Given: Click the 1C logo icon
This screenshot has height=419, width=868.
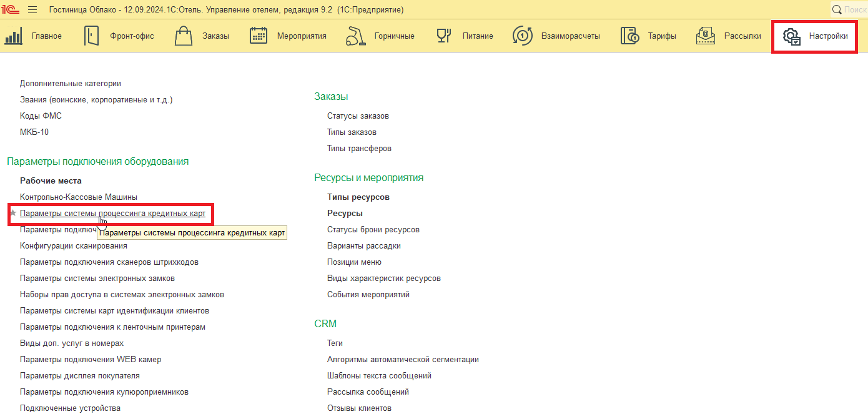Looking at the screenshot, I should (9, 9).
